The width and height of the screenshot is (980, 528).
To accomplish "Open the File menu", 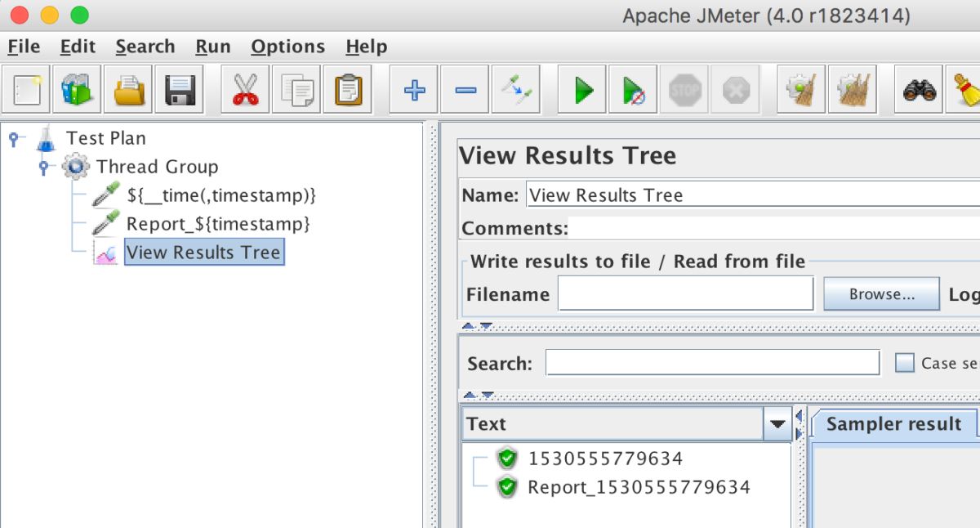I will (24, 47).
